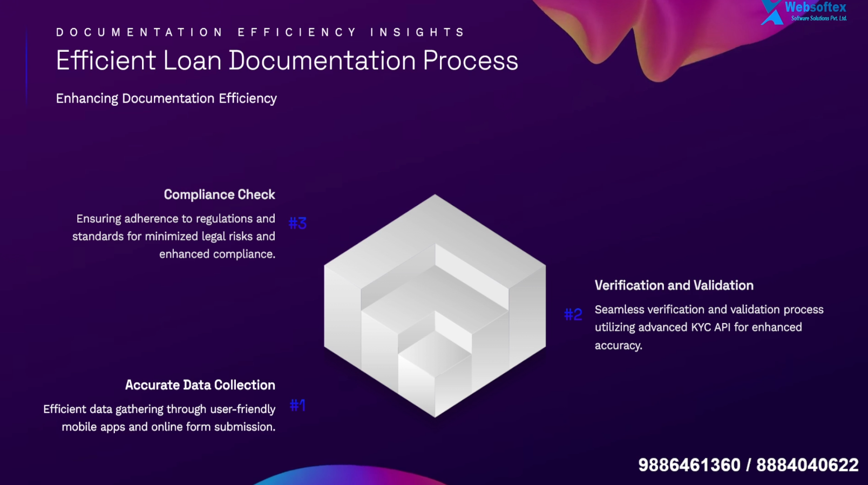Click the white 3D cube graphic
This screenshot has width=868, height=485.
pos(435,306)
